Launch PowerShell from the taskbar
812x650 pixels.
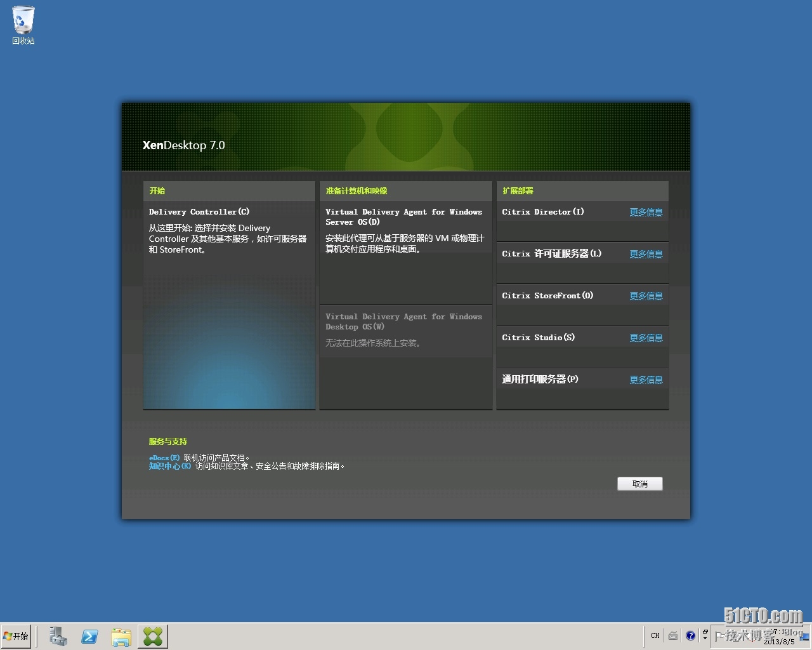tap(89, 636)
